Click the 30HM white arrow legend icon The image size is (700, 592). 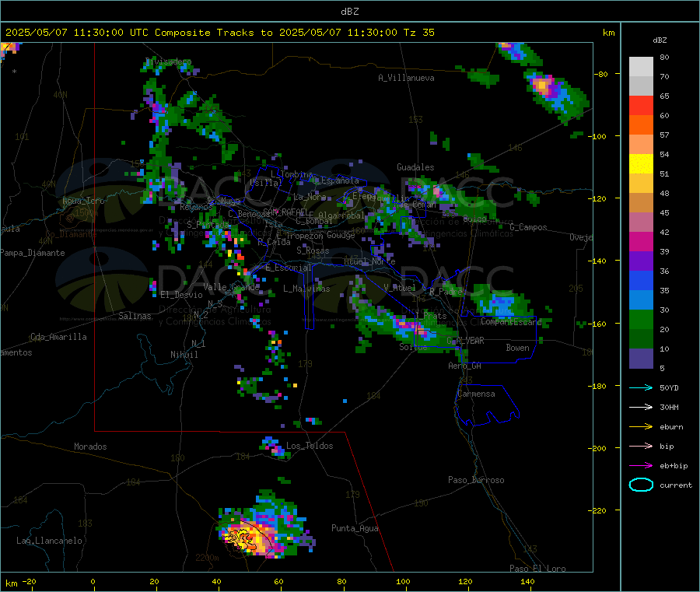point(641,407)
